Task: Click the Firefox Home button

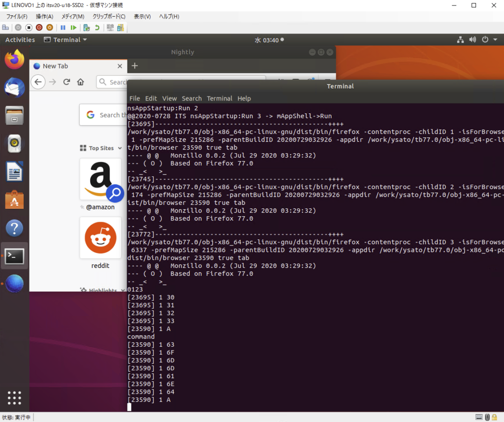Action: 81,82
